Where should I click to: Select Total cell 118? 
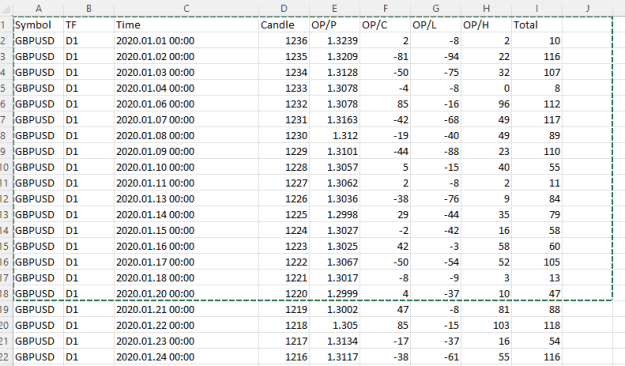(x=537, y=325)
